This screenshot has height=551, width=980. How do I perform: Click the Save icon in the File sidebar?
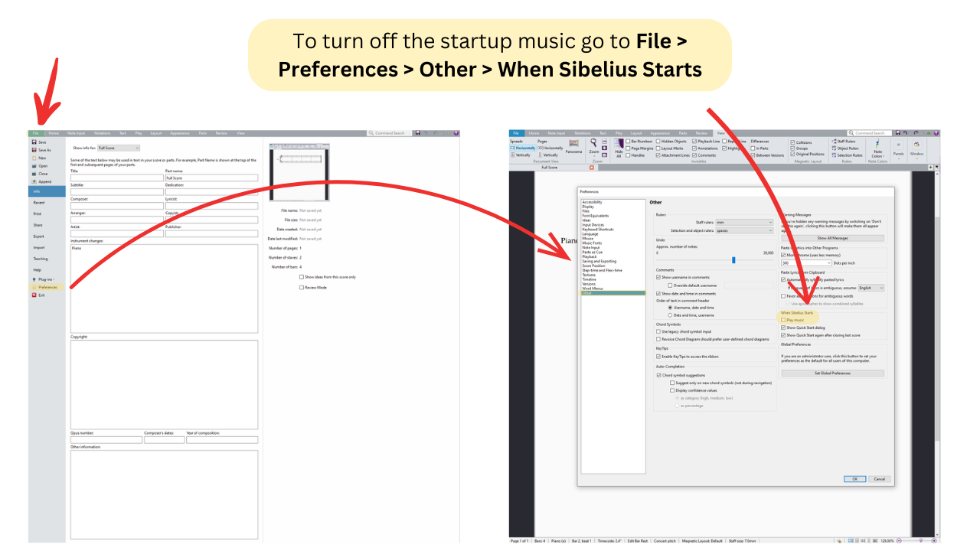tap(34, 142)
